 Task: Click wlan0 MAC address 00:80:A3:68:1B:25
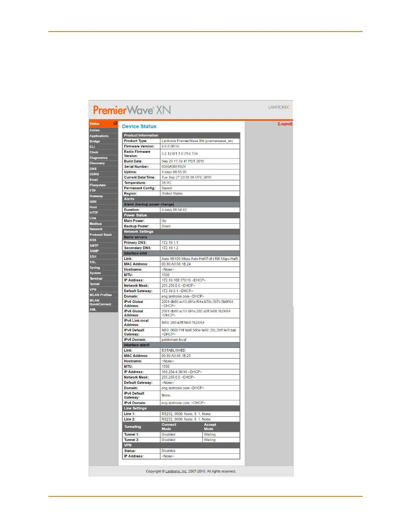pyautogui.click(x=176, y=356)
